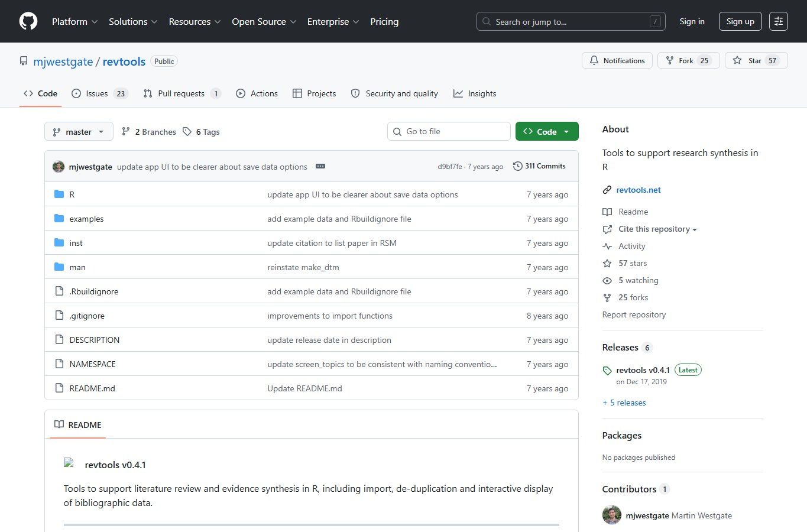Viewport: 807px width, 532px height.
Task: Open the green Code dropdown button
Action: point(547,131)
